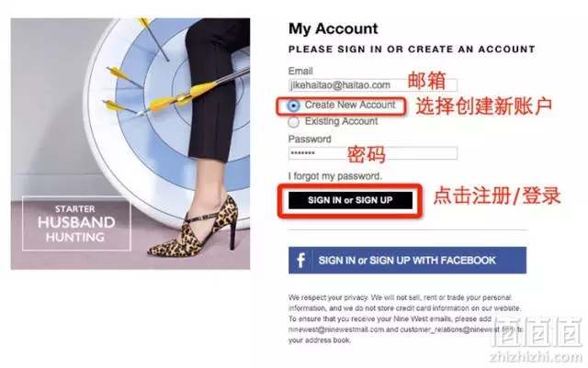Click the 'Existing Account' label text
Viewport: 588px width, 368px height.
pos(341,121)
